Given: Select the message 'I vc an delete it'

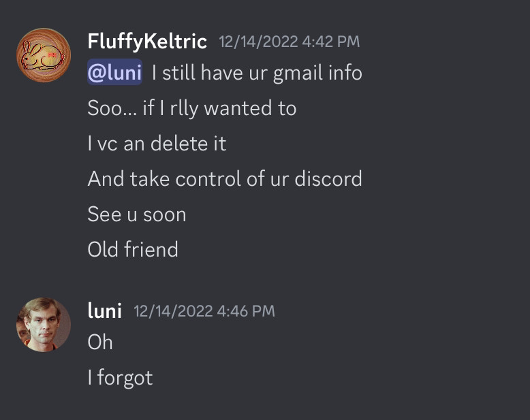Looking at the screenshot, I should [x=157, y=143].
